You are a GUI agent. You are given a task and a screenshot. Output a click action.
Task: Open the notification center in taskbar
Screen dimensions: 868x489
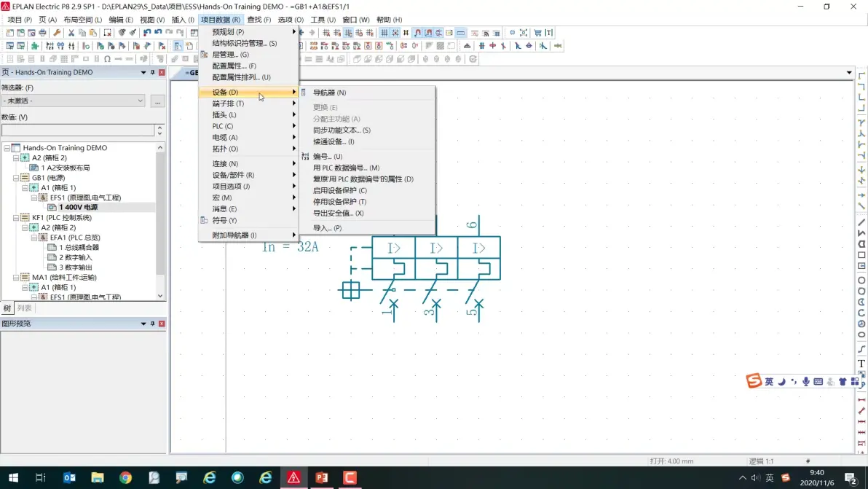click(851, 477)
